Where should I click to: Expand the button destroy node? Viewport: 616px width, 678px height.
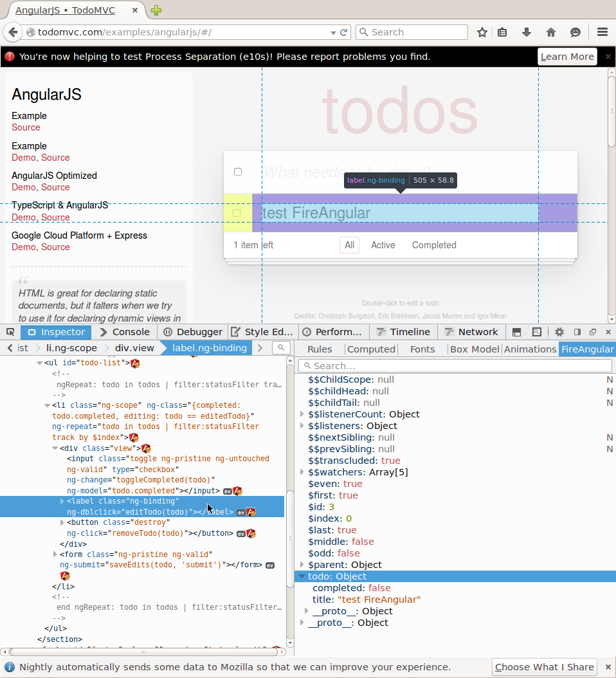click(x=62, y=522)
